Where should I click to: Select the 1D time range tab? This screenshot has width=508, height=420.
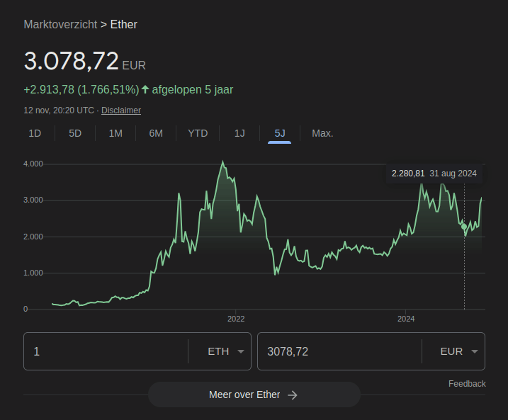click(x=35, y=133)
